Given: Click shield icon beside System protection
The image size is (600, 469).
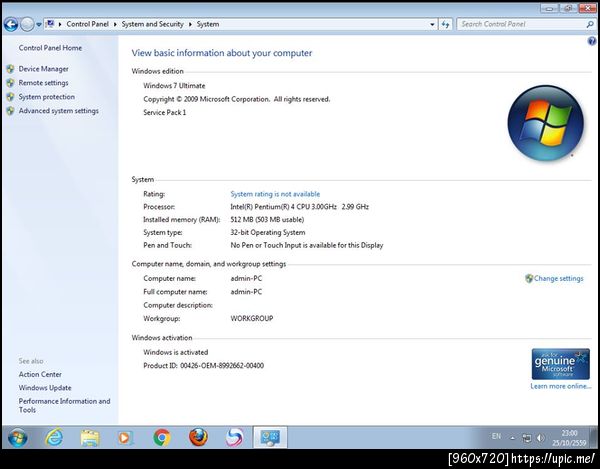Looking at the screenshot, I should pyautogui.click(x=11, y=97).
